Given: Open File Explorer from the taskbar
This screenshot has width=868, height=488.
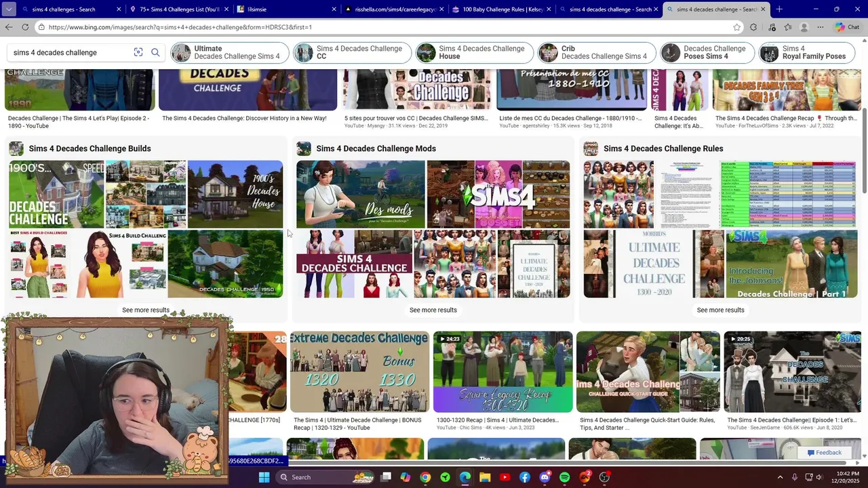Looking at the screenshot, I should tap(485, 477).
